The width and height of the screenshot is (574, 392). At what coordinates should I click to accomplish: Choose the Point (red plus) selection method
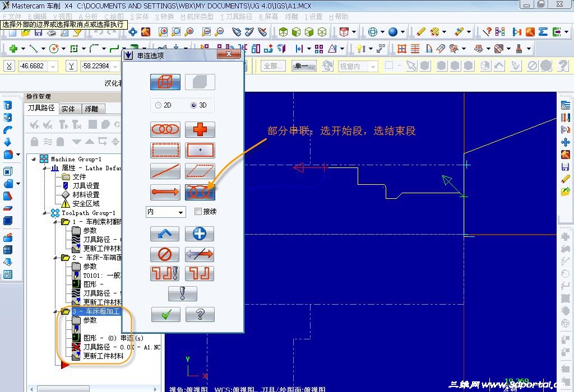pyautogui.click(x=200, y=129)
